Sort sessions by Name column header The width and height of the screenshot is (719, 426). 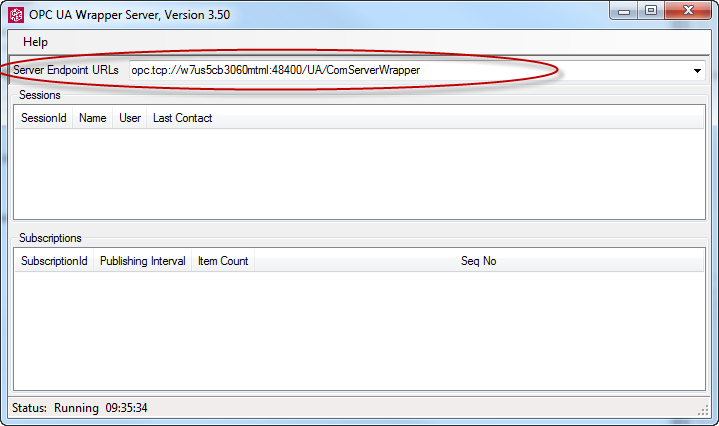point(93,118)
